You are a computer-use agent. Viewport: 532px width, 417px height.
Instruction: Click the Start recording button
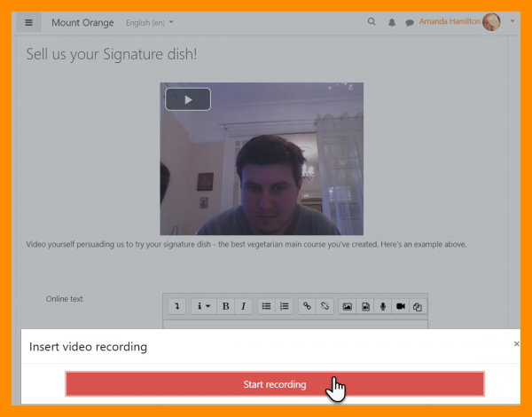[x=275, y=384]
